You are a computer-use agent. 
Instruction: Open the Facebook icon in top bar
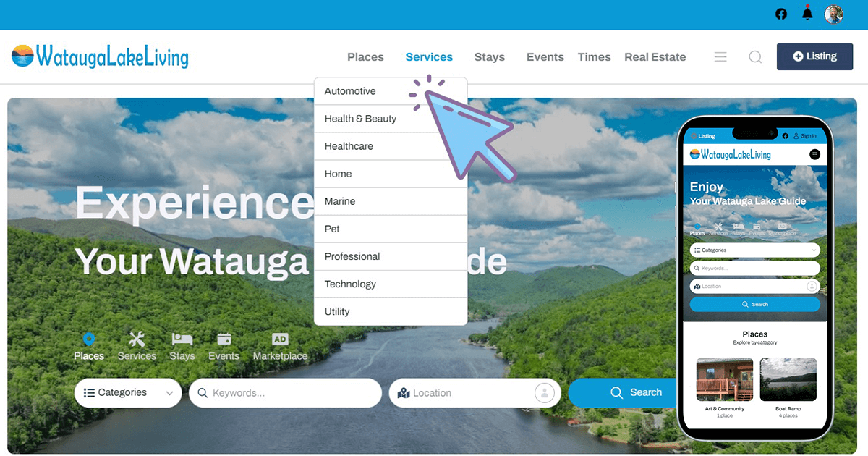781,14
